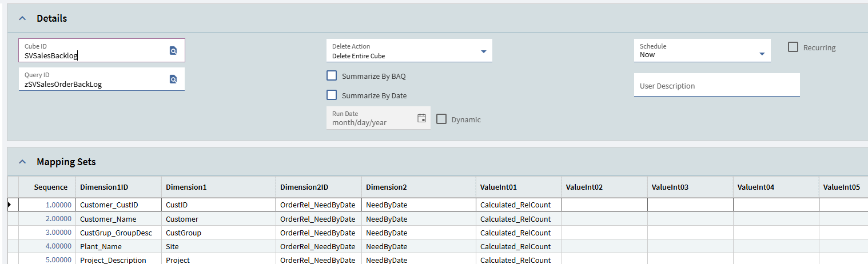
Task: Click OrderRel_NeedByDate in the Plant_Name row
Action: (x=318, y=246)
